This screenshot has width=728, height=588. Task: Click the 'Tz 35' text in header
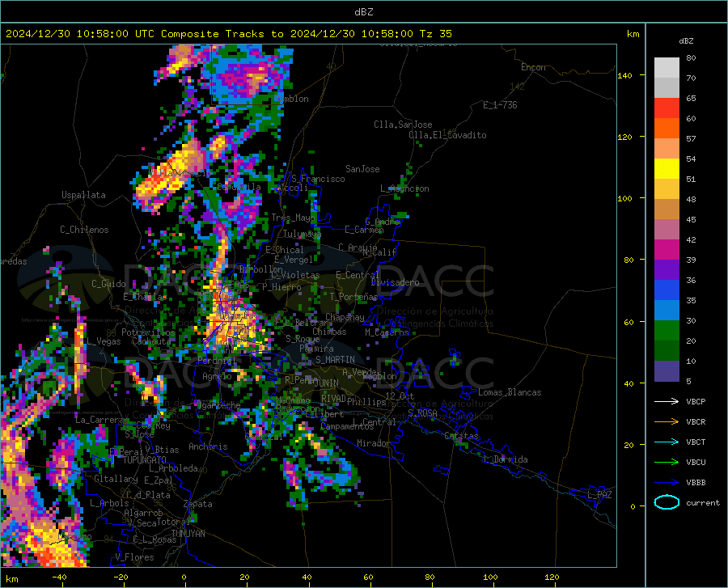tap(435, 34)
